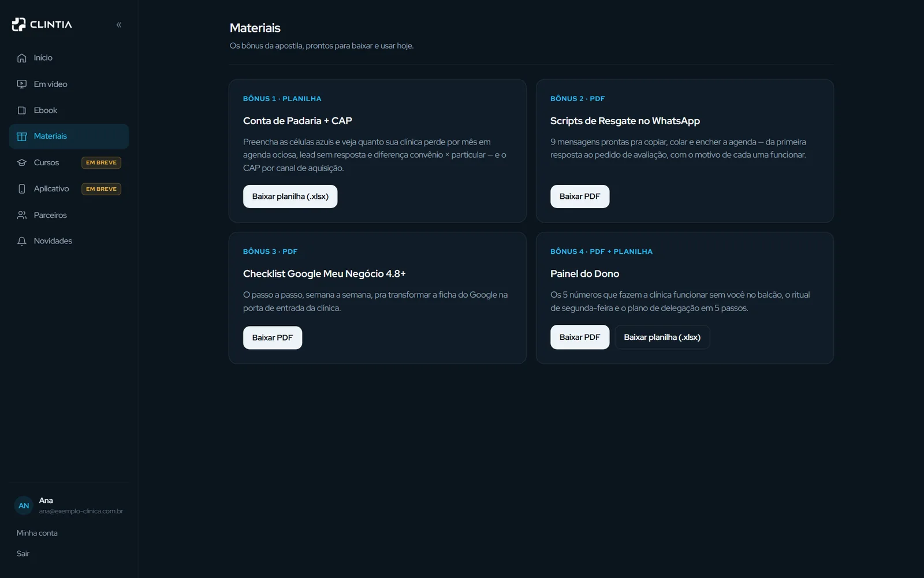924x578 pixels.
Task: Open Minha conta
Action: (37, 533)
